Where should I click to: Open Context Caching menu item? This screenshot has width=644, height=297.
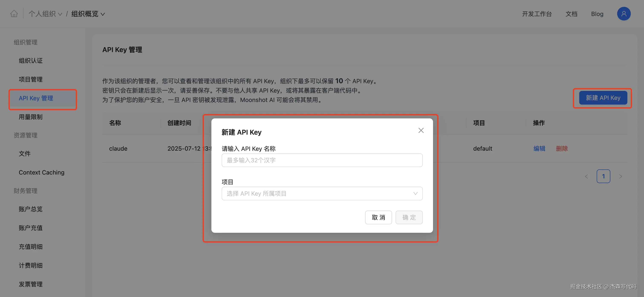[x=42, y=172]
